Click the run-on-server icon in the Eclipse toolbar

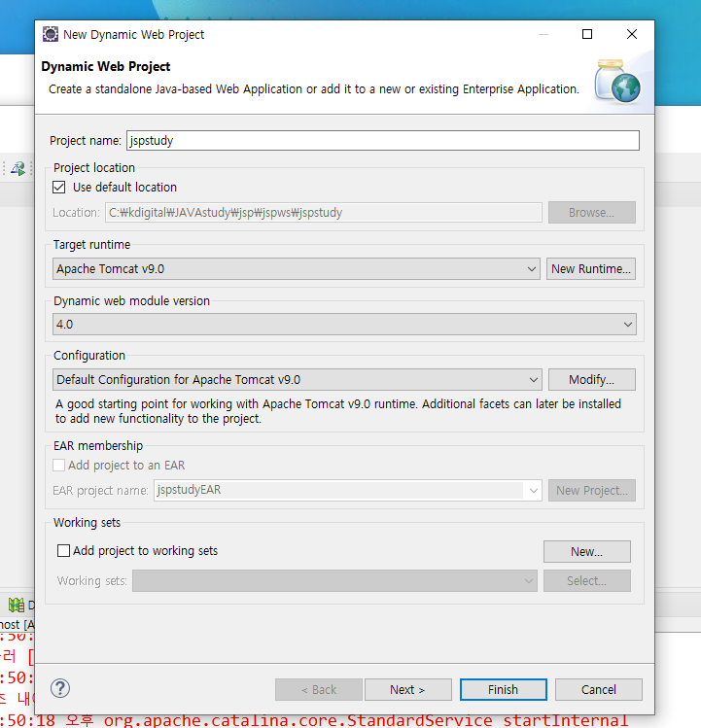[x=18, y=168]
